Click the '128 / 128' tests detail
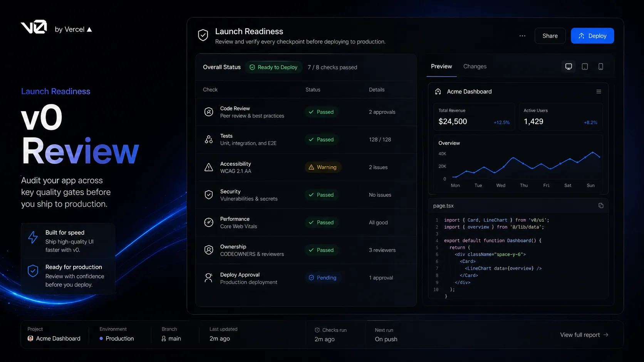 [380, 140]
